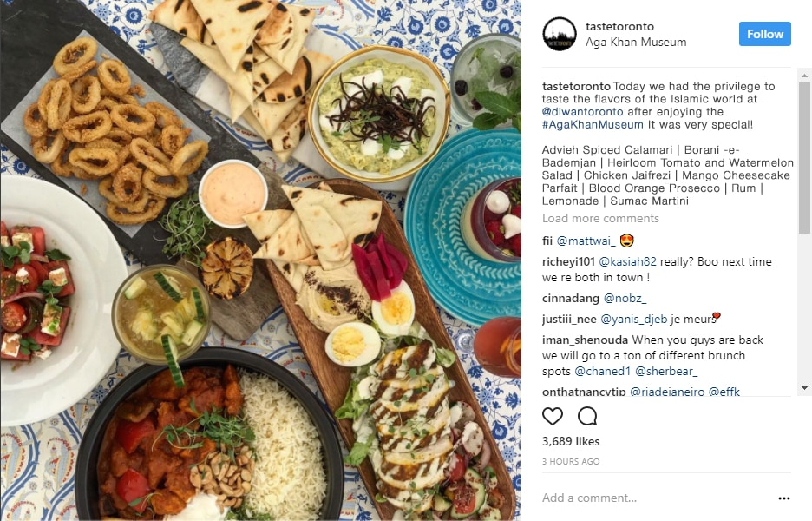Click the comment speech bubble icon
Viewport: 812px width, 521px height.
click(x=587, y=416)
